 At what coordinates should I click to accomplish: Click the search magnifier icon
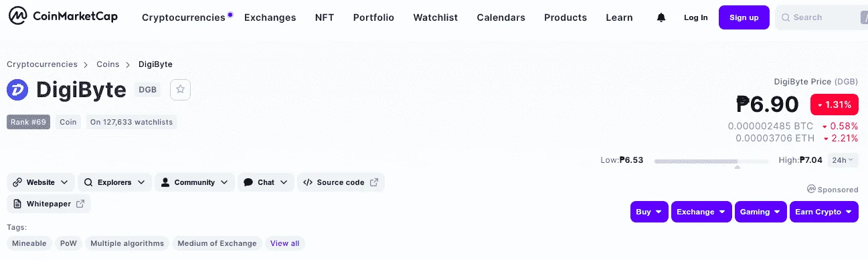tap(786, 17)
